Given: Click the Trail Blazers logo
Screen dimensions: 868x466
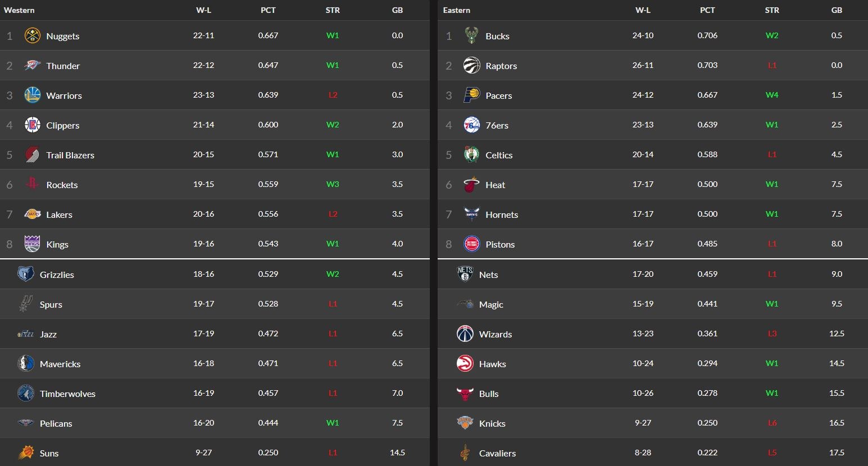Looking at the screenshot, I should pos(33,154).
